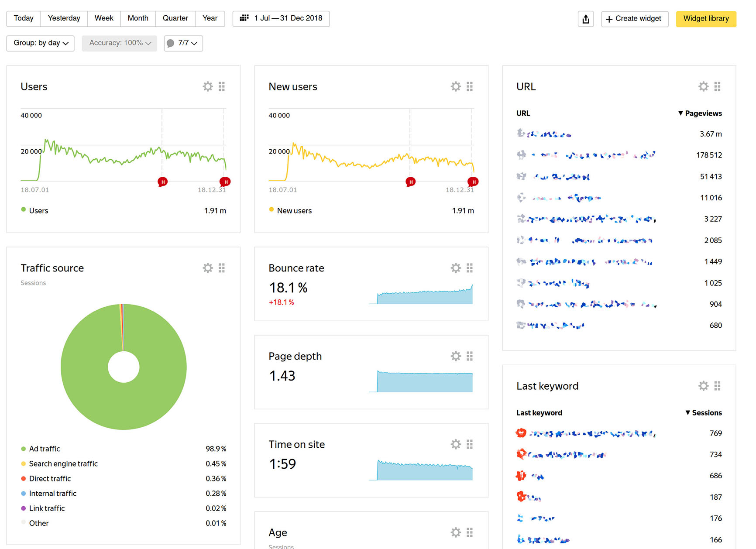Open the Widget library
756x549 pixels.
(706, 19)
